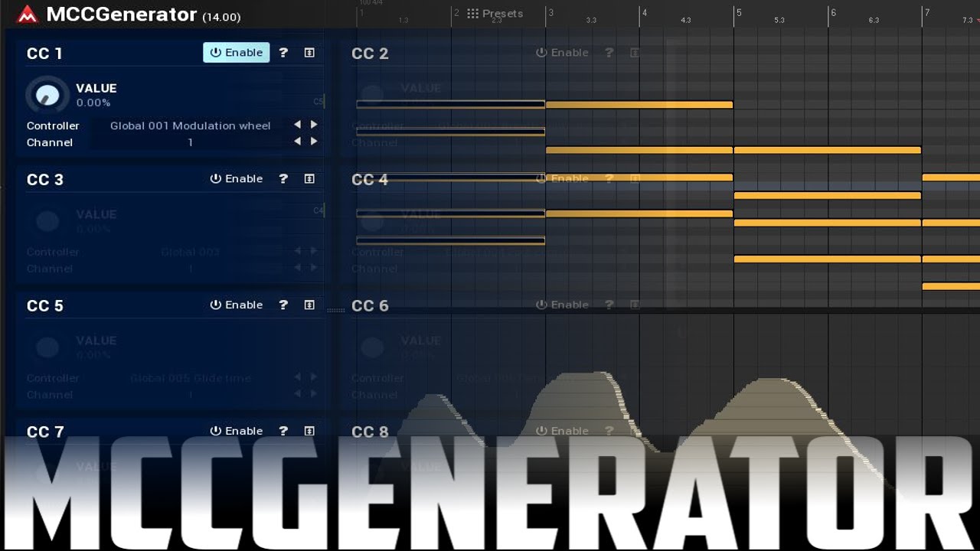Open help question mark for CC 1

tap(283, 52)
